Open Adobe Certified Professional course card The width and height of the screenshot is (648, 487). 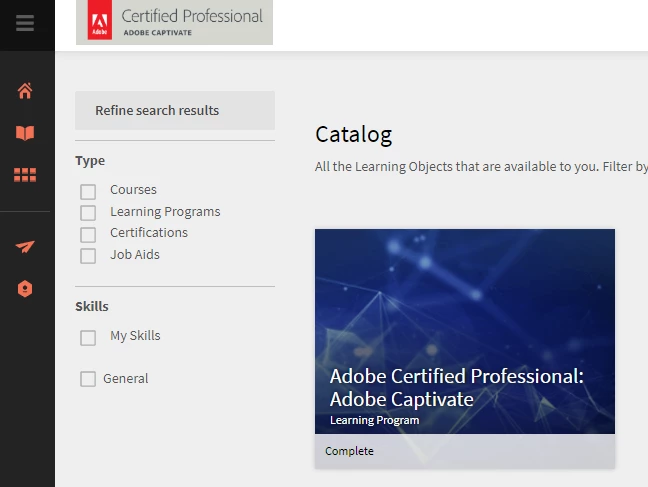pos(465,349)
